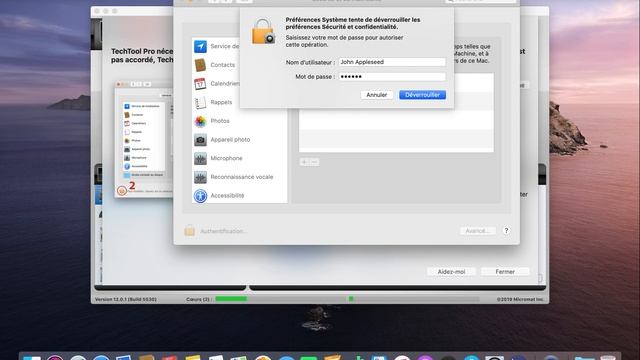Click the ©2019 Micromat Inc. text
Image resolution: width=640 pixels, height=360 pixels.
point(520,299)
